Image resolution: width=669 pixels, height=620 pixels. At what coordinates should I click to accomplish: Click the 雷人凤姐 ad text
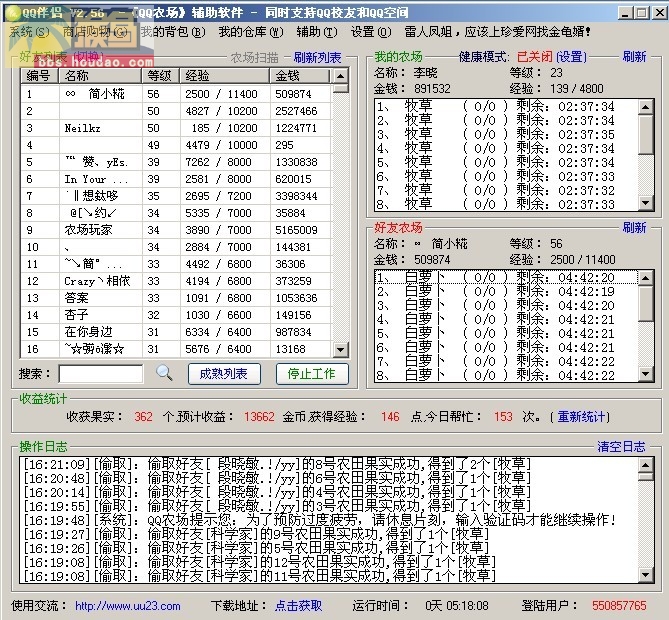click(497, 32)
